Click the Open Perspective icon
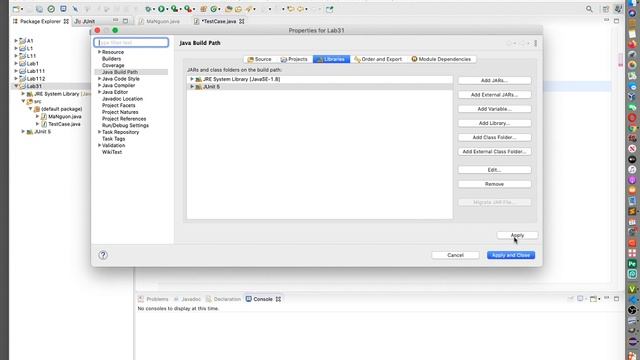This screenshot has height=360, width=640. [x=606, y=9]
